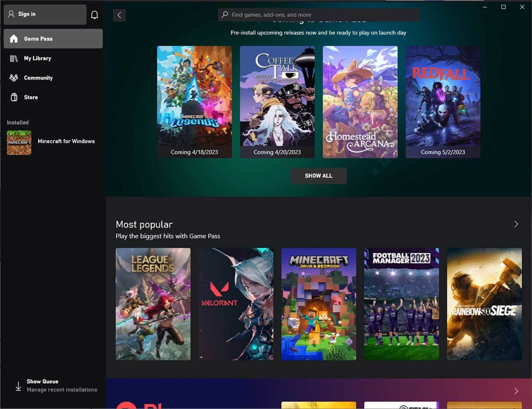Viewport: 532px width, 409px height.
Task: Click the Game Pass home icon
Action: pos(14,39)
